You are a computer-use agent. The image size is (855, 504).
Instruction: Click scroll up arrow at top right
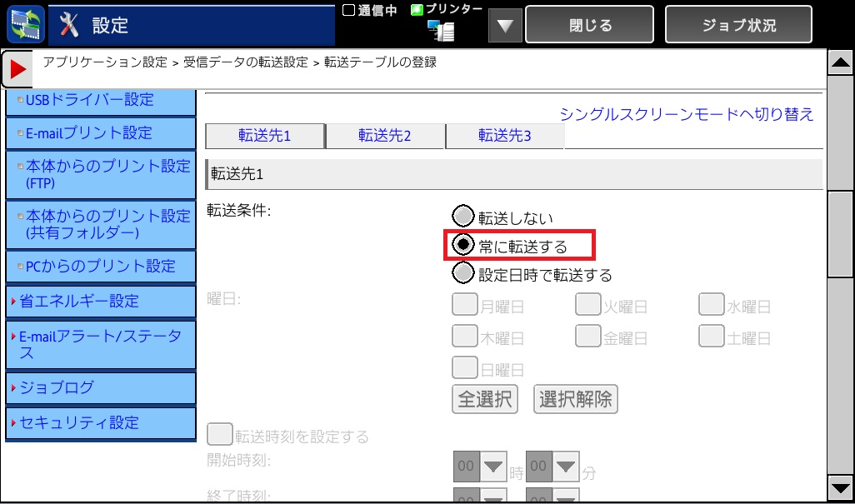coord(840,62)
